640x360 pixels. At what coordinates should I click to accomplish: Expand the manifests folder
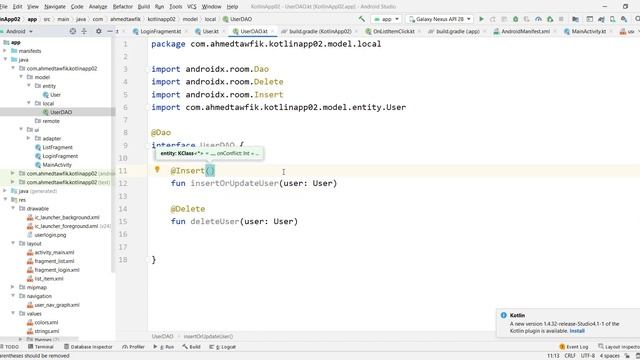point(5,51)
